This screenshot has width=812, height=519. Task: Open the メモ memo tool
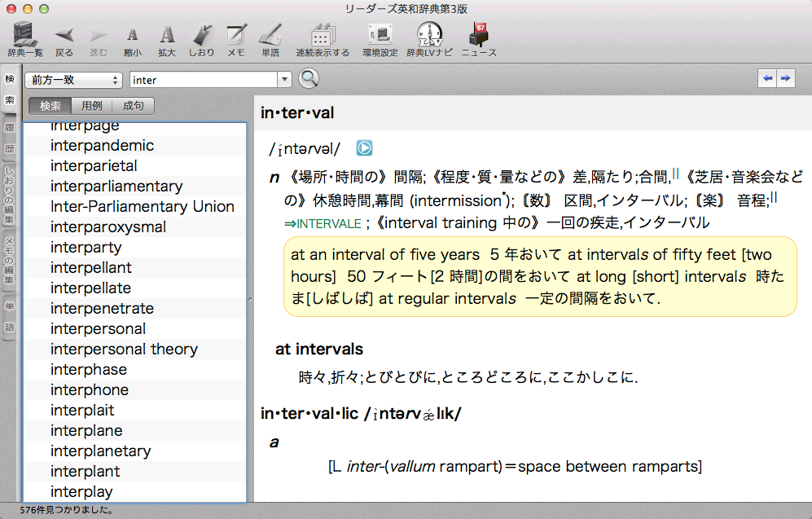click(x=236, y=37)
